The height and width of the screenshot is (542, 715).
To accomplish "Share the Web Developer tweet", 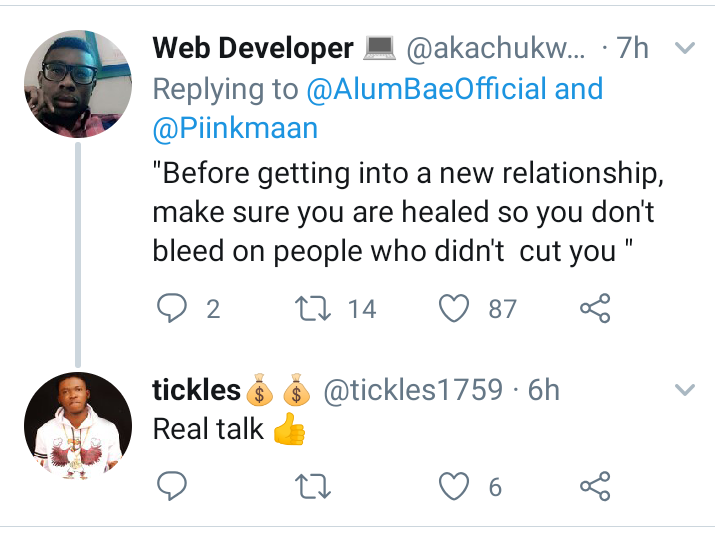I will tap(595, 309).
